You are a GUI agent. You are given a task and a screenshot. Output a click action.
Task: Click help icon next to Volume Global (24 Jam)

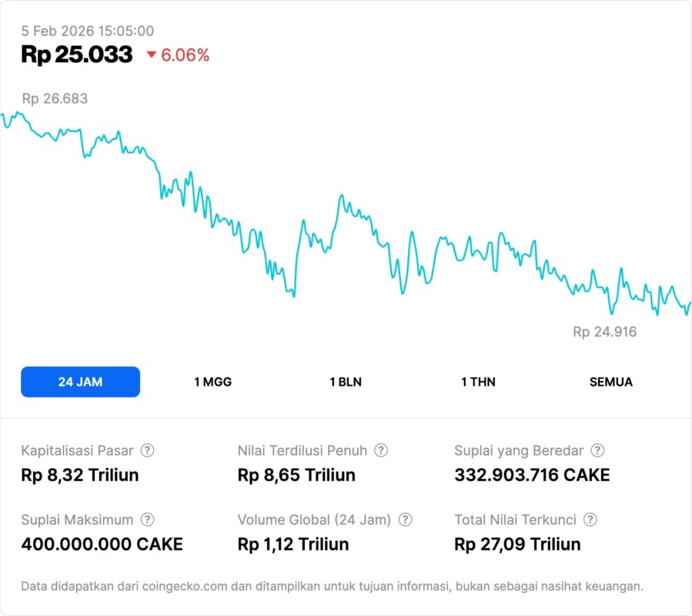(x=406, y=520)
